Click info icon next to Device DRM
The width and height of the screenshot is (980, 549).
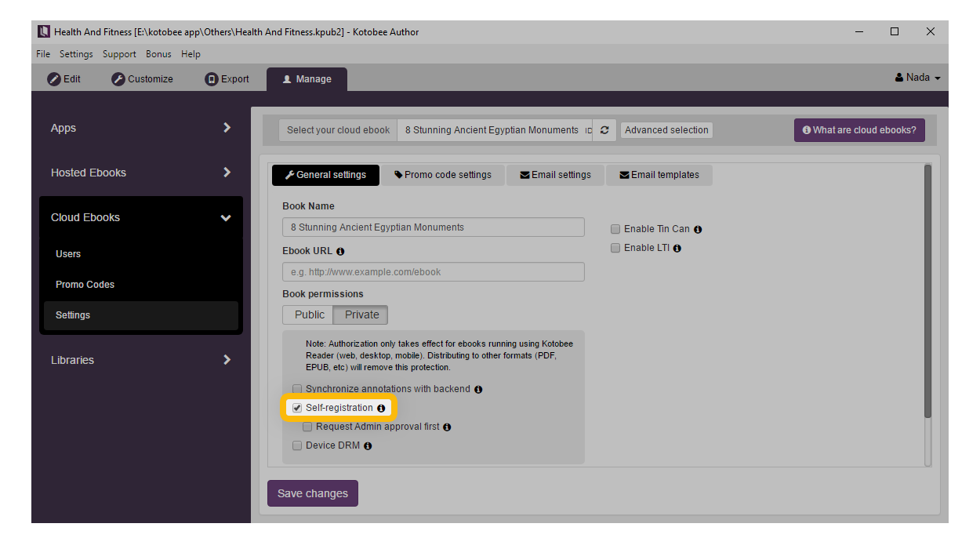368,446
